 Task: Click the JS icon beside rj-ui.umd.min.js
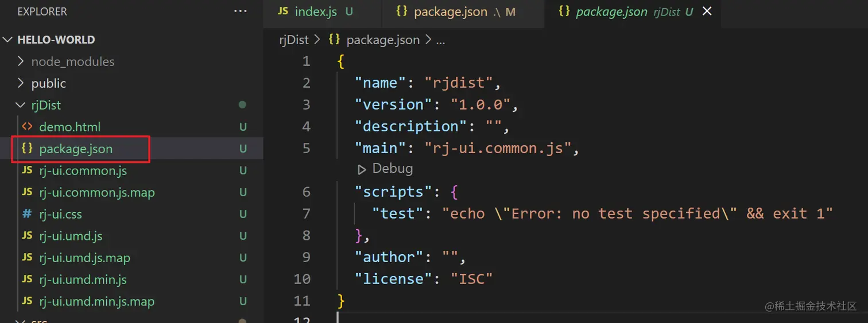(x=27, y=279)
